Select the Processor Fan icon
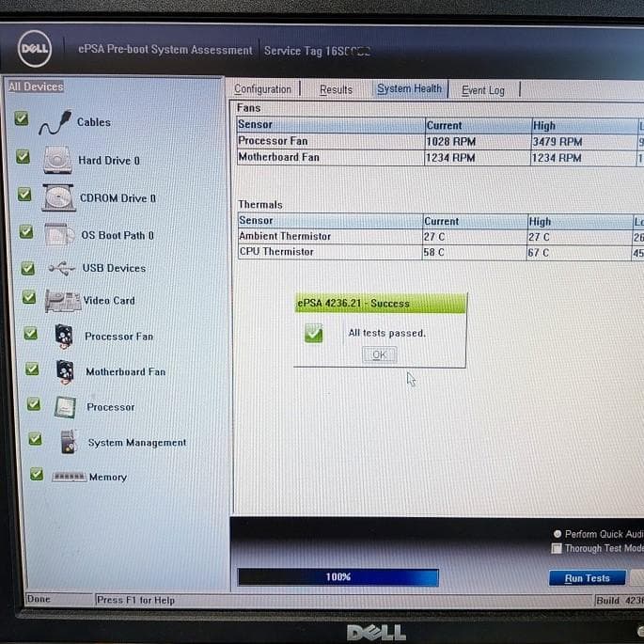 pos(64,336)
